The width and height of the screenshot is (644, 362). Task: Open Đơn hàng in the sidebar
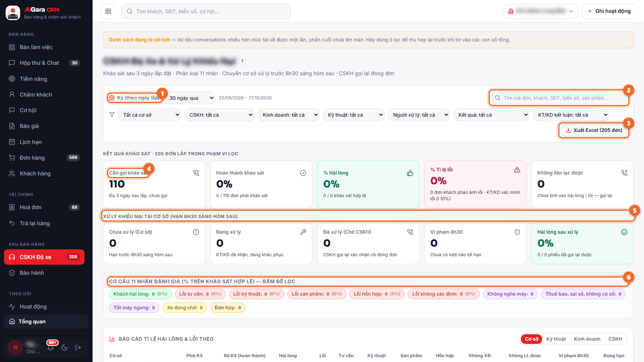[44, 158]
